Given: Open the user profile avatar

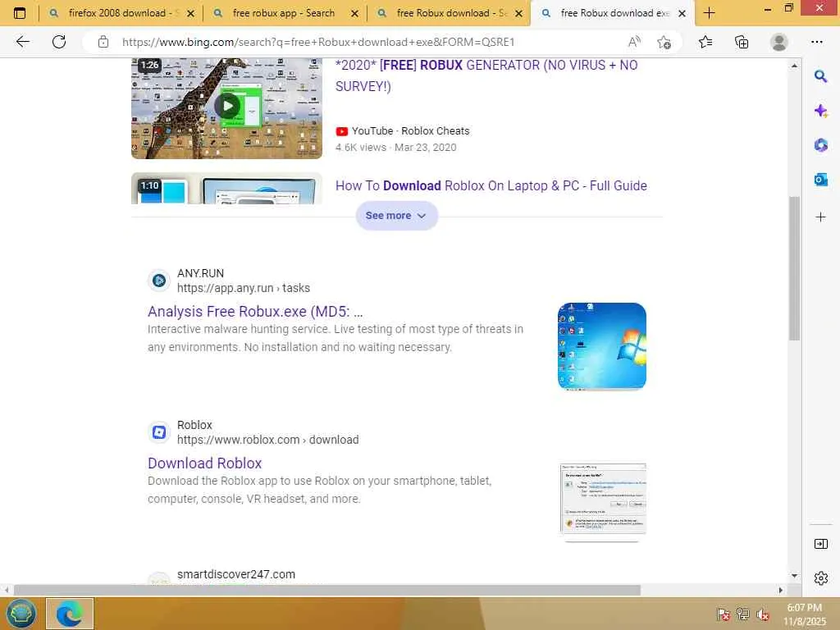Looking at the screenshot, I should tap(779, 42).
